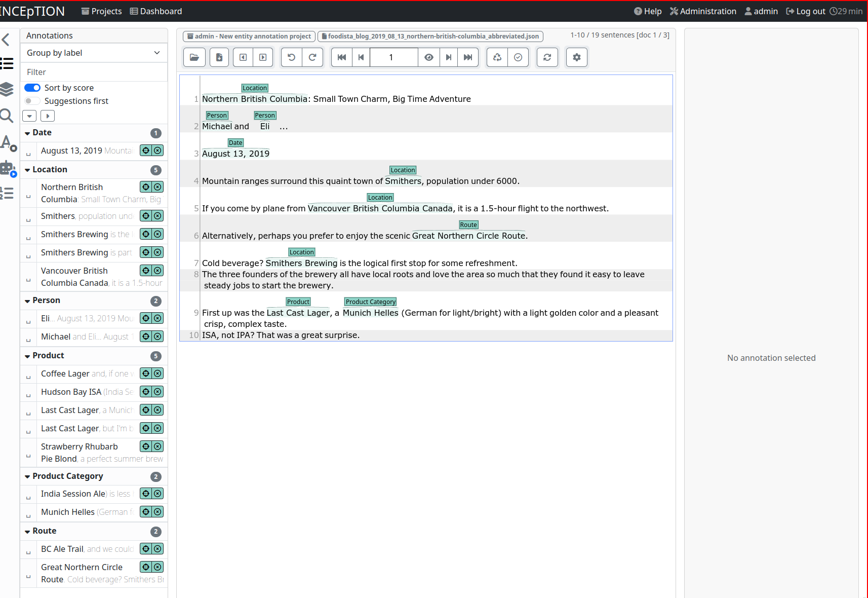Open the Projects menu
Viewport: 868px width, 598px height.
coord(101,11)
